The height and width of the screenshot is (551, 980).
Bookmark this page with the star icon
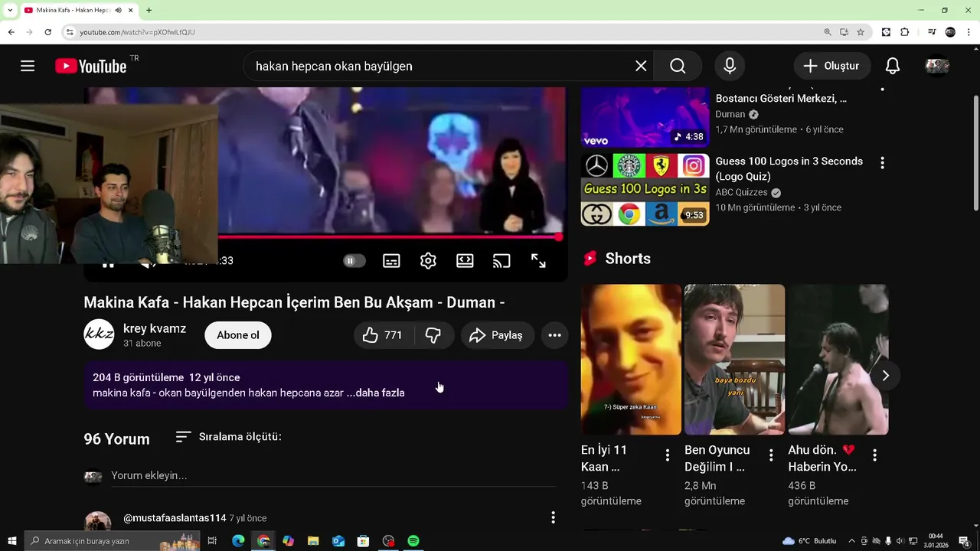pos(861,32)
